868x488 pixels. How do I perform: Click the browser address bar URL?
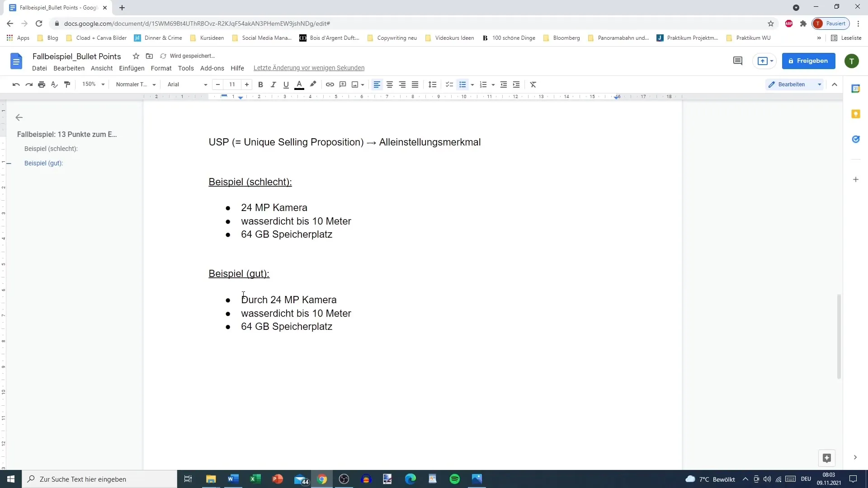(197, 23)
